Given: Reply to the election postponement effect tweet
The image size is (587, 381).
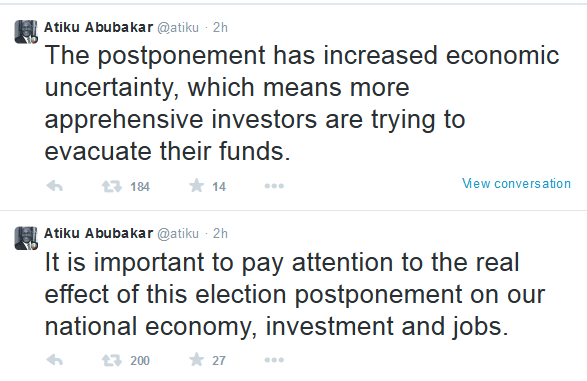Looking at the screenshot, I should (55, 360).
